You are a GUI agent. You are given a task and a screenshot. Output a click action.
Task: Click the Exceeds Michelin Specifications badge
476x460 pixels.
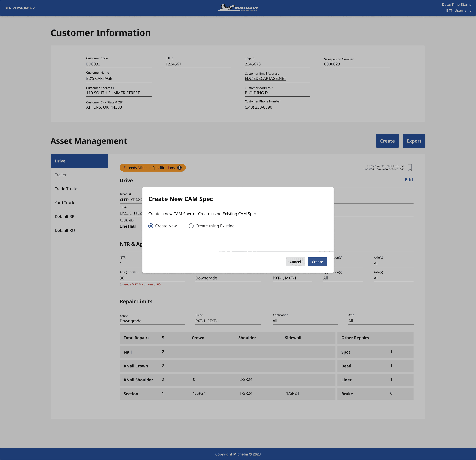[153, 168]
